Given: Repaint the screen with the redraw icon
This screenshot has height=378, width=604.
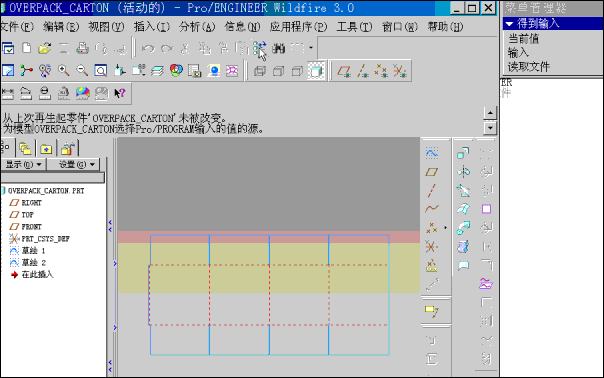Looking at the screenshot, I should 8,71.
